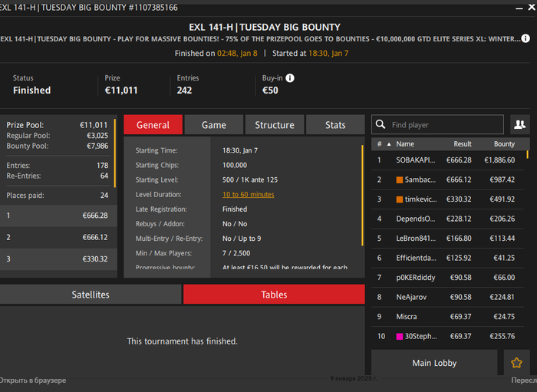Click first place payout €666.28 row
Viewport: 537px width, 392px height.
click(58, 216)
